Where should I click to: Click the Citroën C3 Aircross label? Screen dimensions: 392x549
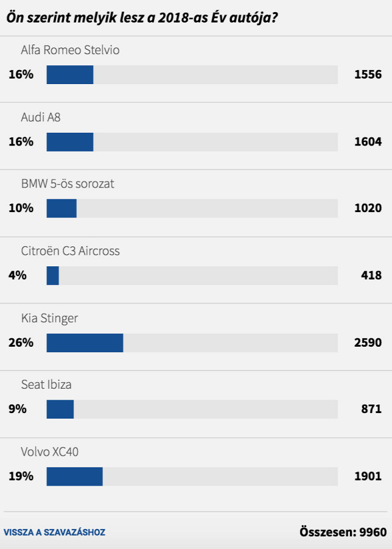(x=70, y=251)
